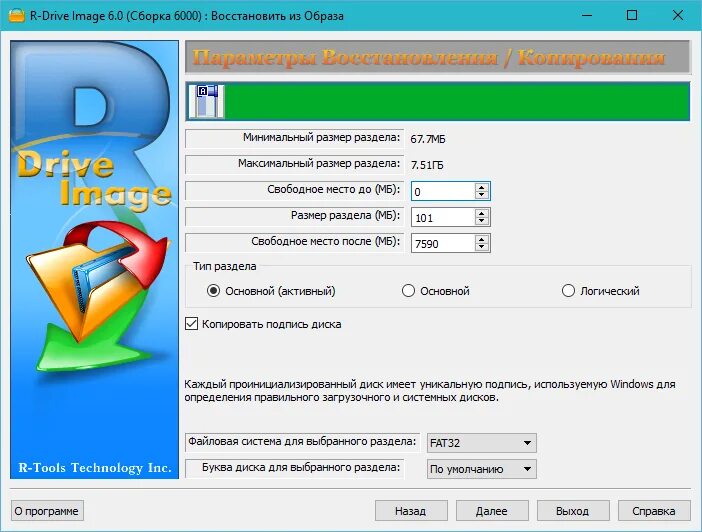Image resolution: width=702 pixels, height=532 pixels.
Task: Decrease Свободное место до value with down arrow
Action: (481, 195)
